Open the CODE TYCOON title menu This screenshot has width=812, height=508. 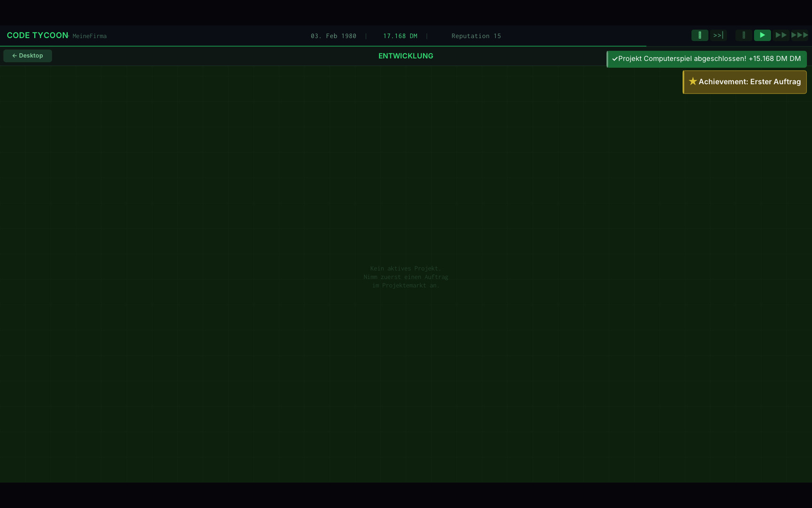[37, 35]
